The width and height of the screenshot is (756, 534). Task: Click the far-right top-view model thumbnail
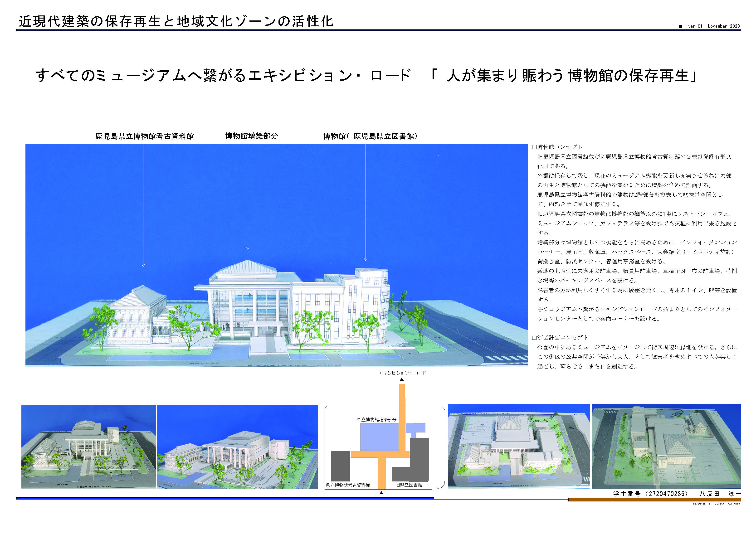[x=666, y=446]
